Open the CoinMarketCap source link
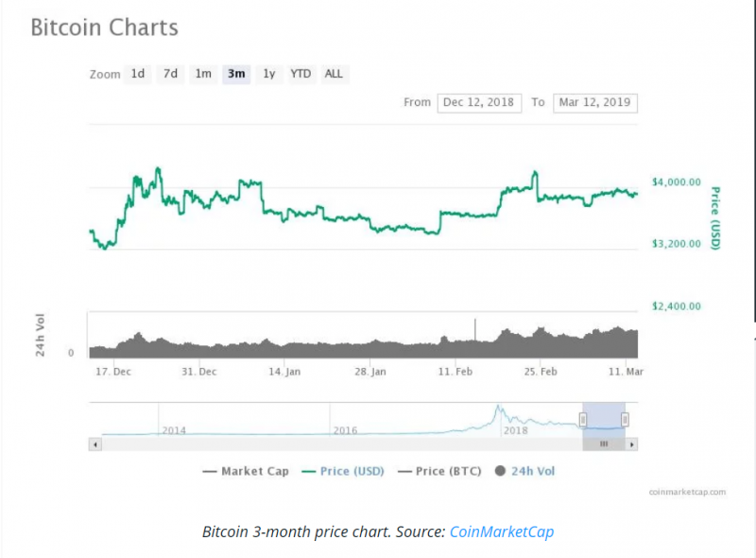Image resolution: width=756 pixels, height=558 pixels. 501,532
